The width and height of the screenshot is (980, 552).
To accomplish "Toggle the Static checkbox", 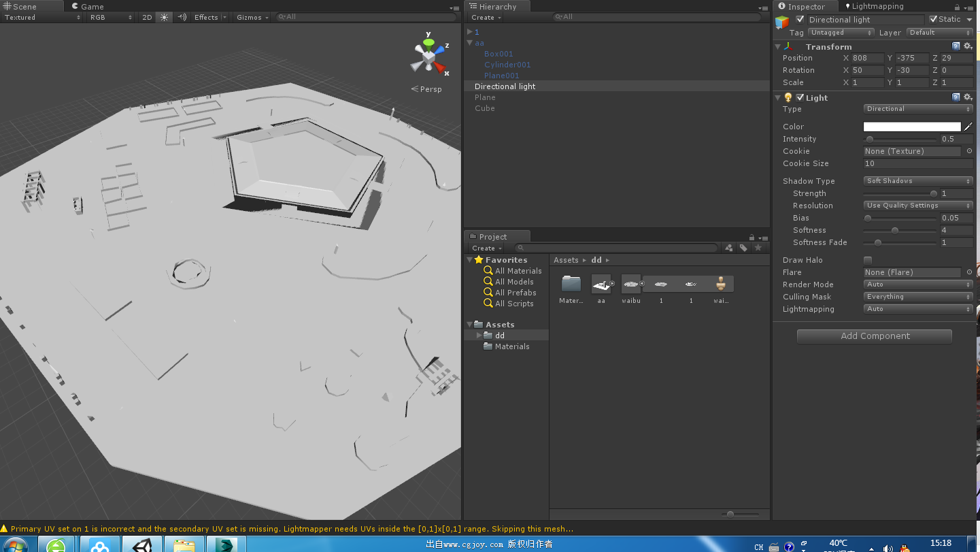I will coord(933,19).
